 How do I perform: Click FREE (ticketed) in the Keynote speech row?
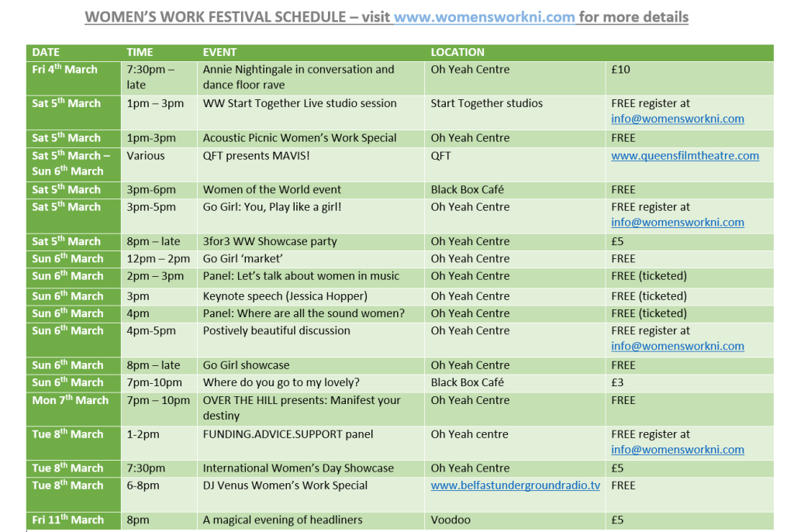point(689,296)
